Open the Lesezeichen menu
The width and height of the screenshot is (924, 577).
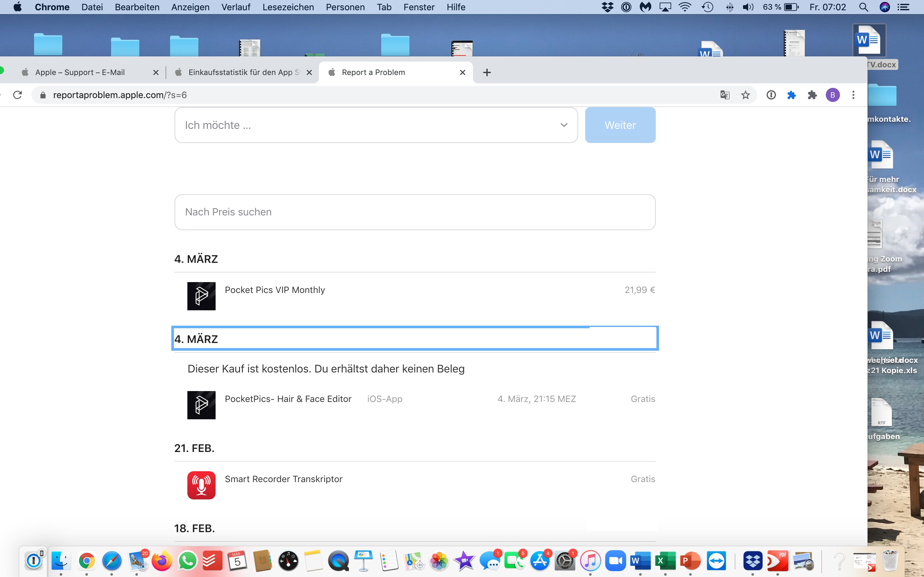click(288, 7)
